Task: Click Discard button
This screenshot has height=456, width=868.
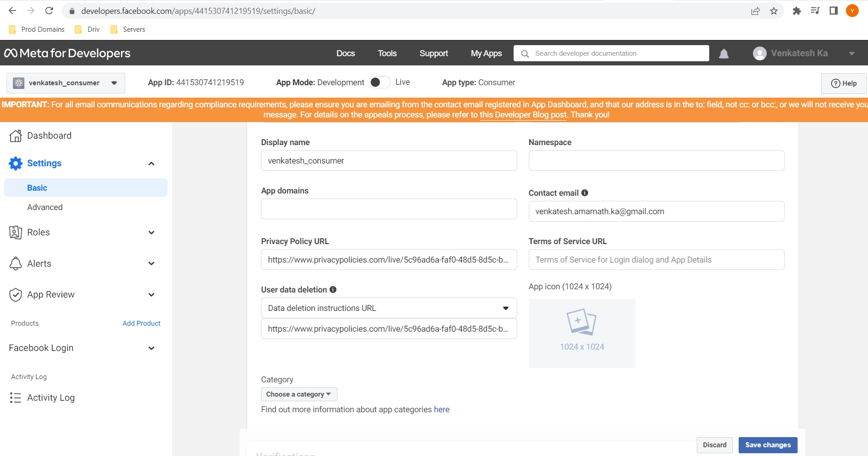Action: click(x=714, y=445)
